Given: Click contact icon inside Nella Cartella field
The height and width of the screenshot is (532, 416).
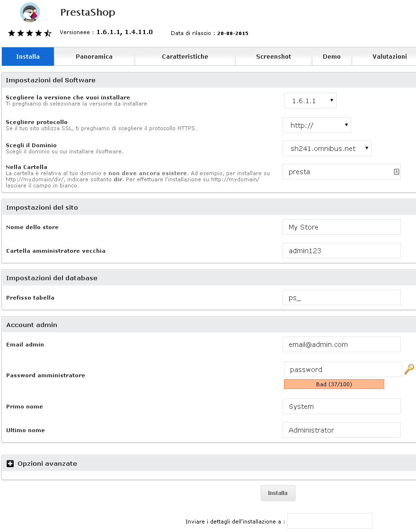Looking at the screenshot, I should pos(396,172).
